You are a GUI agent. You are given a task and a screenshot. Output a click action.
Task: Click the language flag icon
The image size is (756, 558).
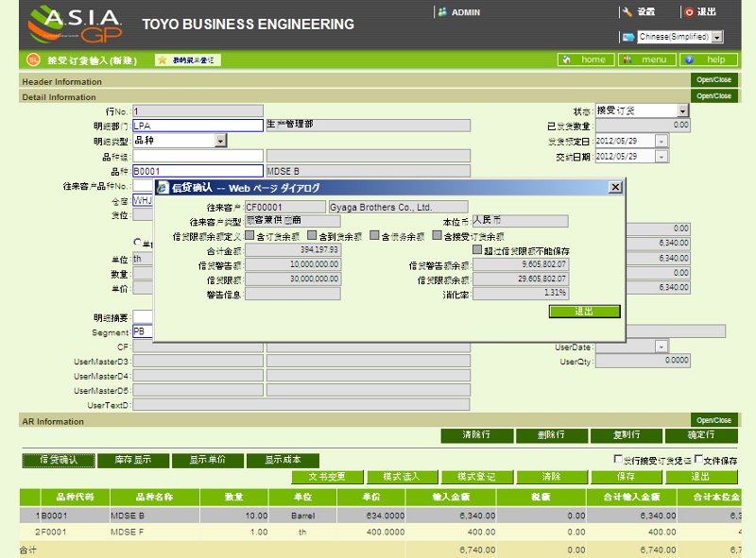tap(628, 37)
